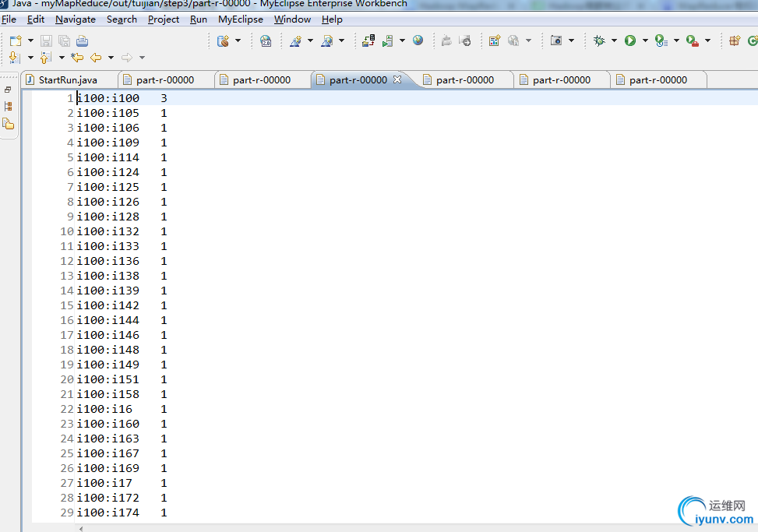
Task: Open the Window menu
Action: pyautogui.click(x=292, y=19)
